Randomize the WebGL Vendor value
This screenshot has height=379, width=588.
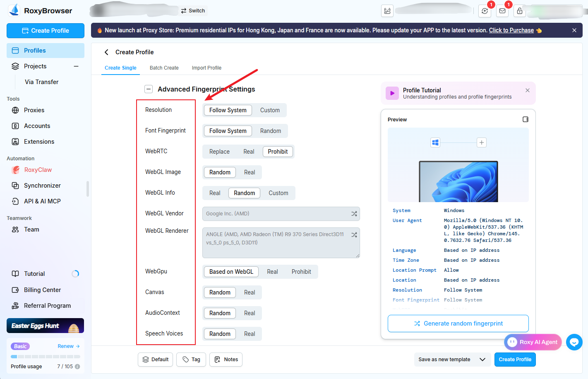pos(354,214)
